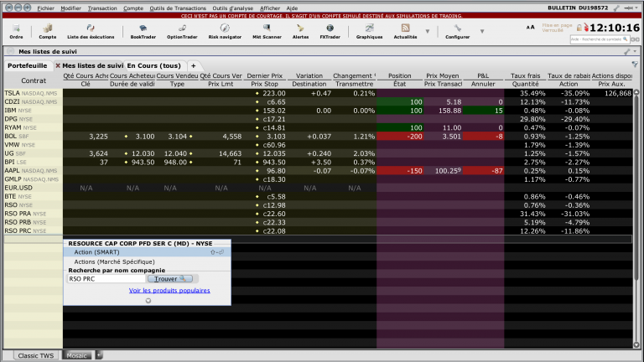Image resolution: width=644 pixels, height=362 pixels.
Task: Close the Mes listes de suivi tab X
Action: [x=58, y=65]
